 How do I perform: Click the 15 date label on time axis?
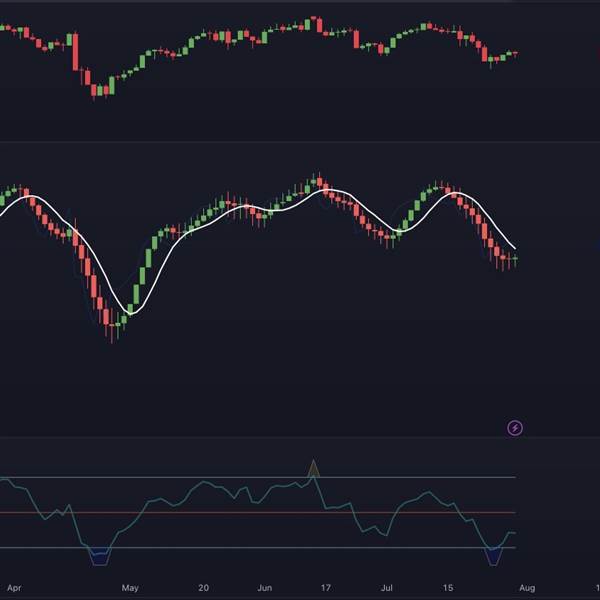coord(448,588)
